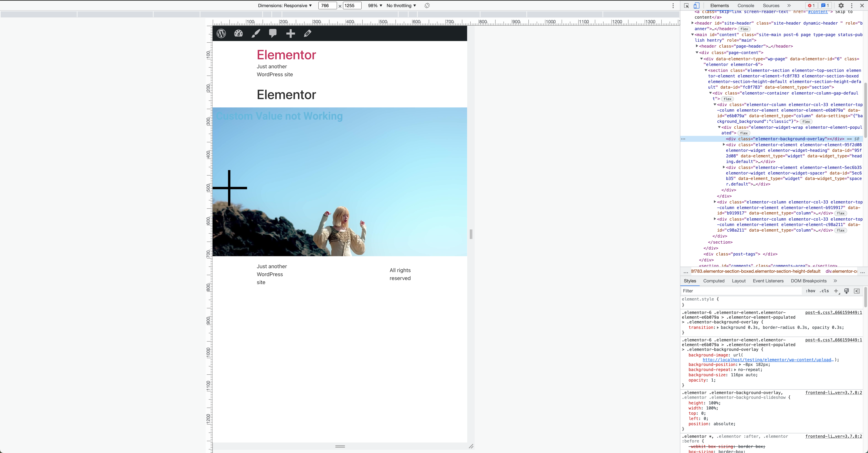
Task: Open the Computed pane tab
Action: pos(714,281)
